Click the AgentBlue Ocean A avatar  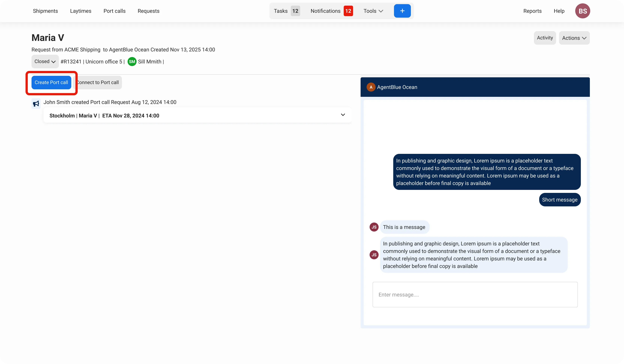tap(371, 87)
